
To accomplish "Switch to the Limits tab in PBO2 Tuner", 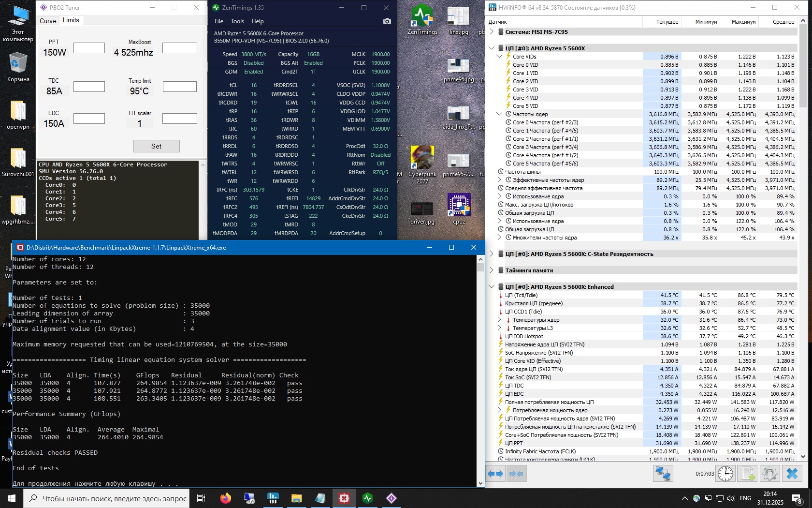I will [x=71, y=20].
